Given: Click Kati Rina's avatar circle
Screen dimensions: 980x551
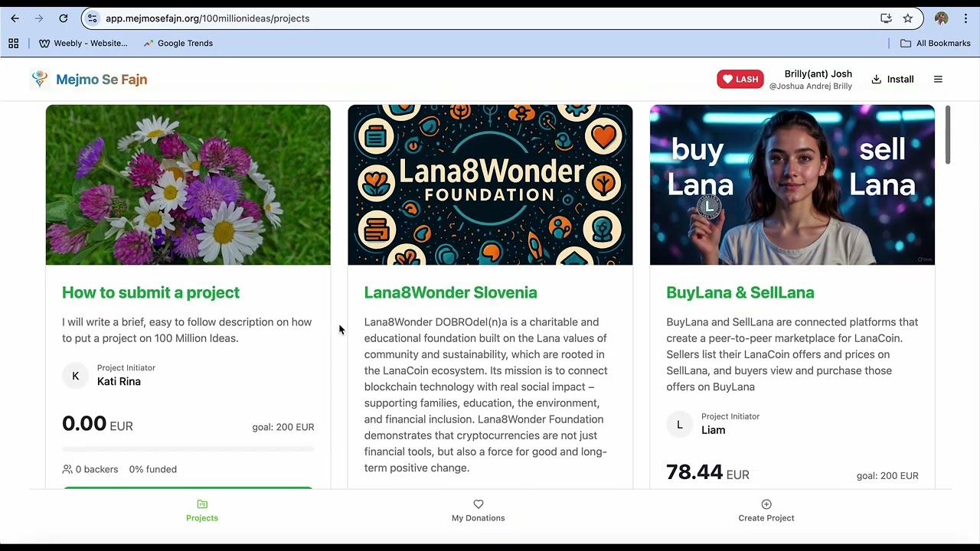Looking at the screenshot, I should click(75, 376).
